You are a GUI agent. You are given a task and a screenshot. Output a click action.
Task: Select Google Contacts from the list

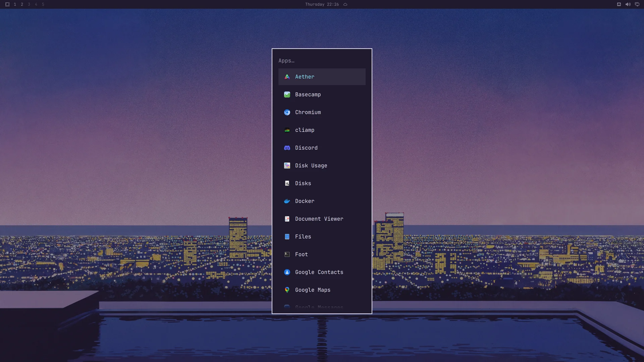(322, 272)
